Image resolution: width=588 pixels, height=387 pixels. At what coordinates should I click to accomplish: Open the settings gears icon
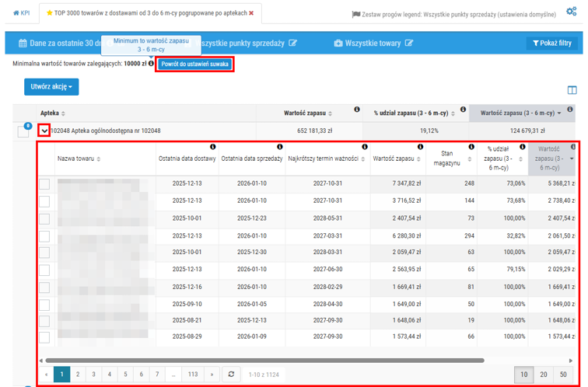(572, 12)
